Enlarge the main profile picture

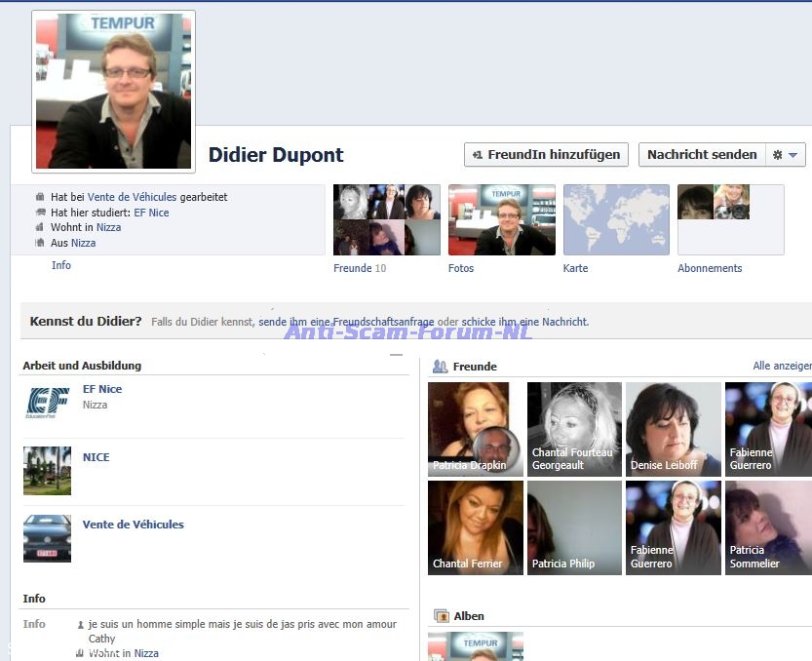(x=113, y=91)
